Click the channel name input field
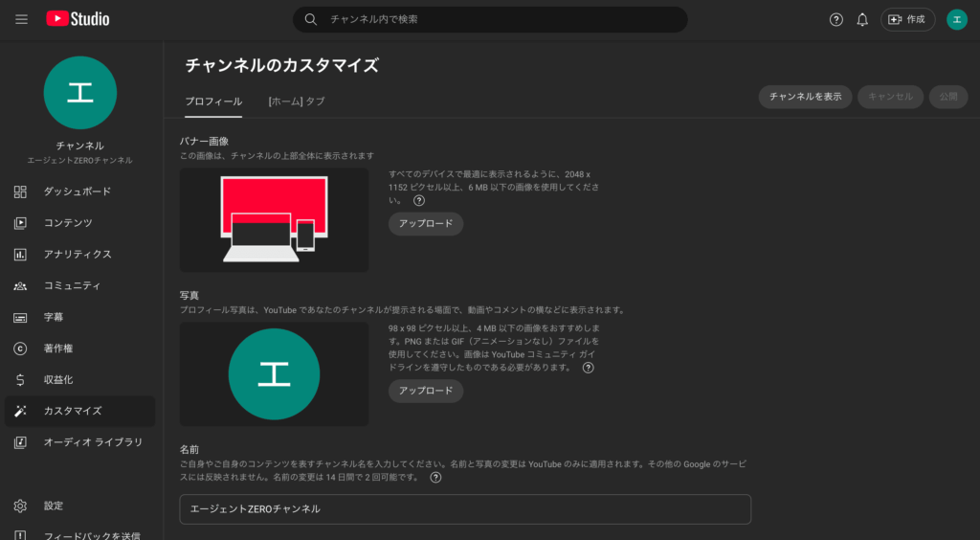The height and width of the screenshot is (540, 980). pyautogui.click(x=465, y=509)
